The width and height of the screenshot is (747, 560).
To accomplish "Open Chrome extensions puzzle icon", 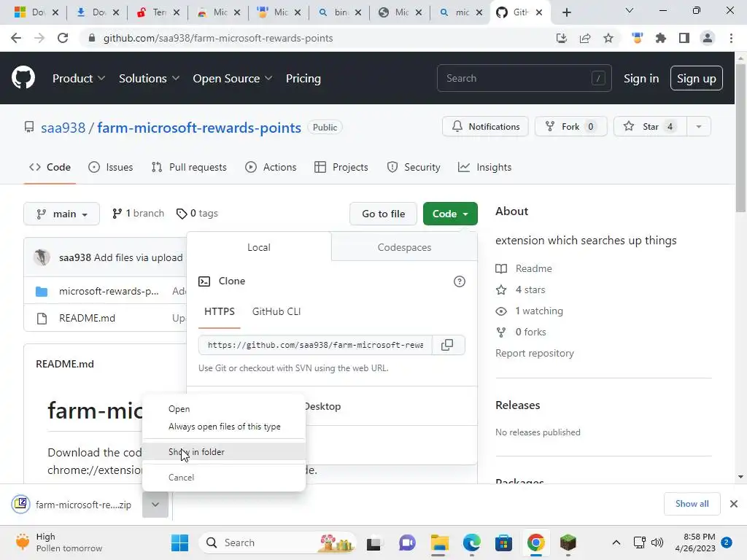I will 661,38.
